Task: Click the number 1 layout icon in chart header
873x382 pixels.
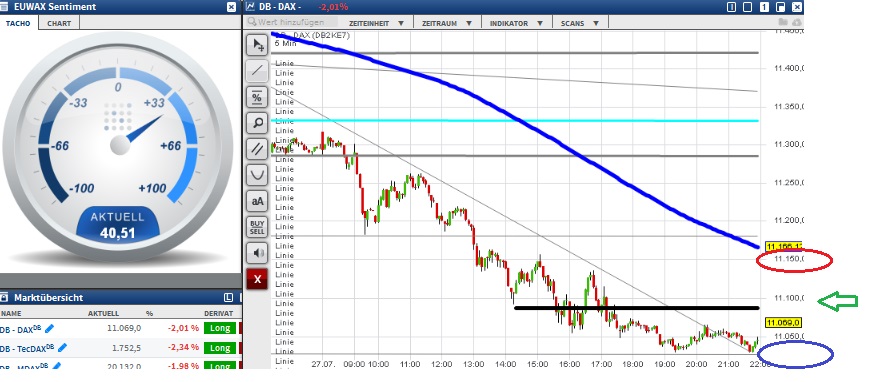Action: [x=764, y=7]
